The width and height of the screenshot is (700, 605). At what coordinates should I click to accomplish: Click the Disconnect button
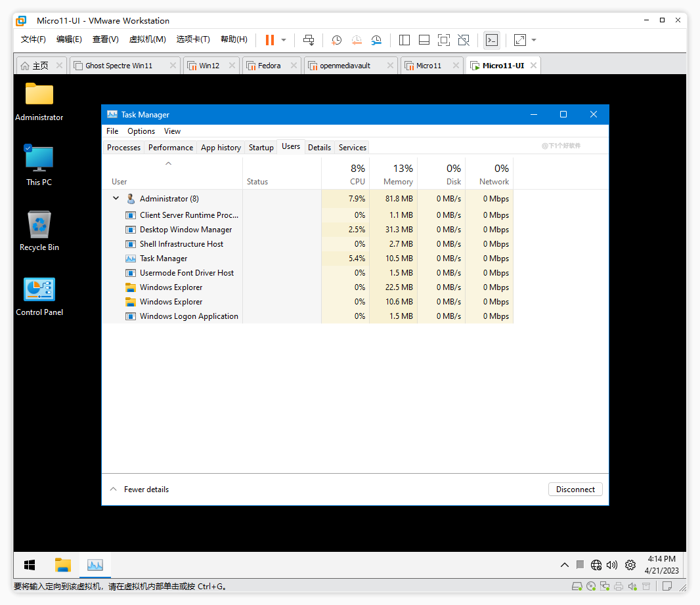pyautogui.click(x=575, y=490)
